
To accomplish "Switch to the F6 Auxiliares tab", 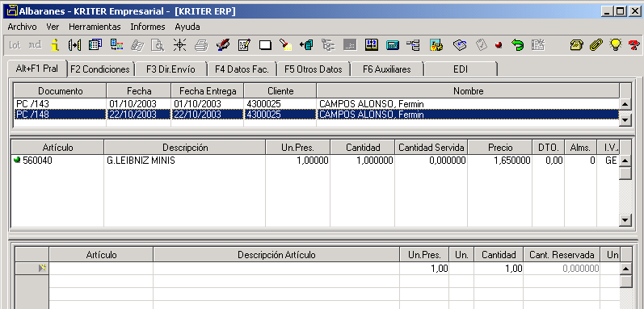I will (386, 69).
